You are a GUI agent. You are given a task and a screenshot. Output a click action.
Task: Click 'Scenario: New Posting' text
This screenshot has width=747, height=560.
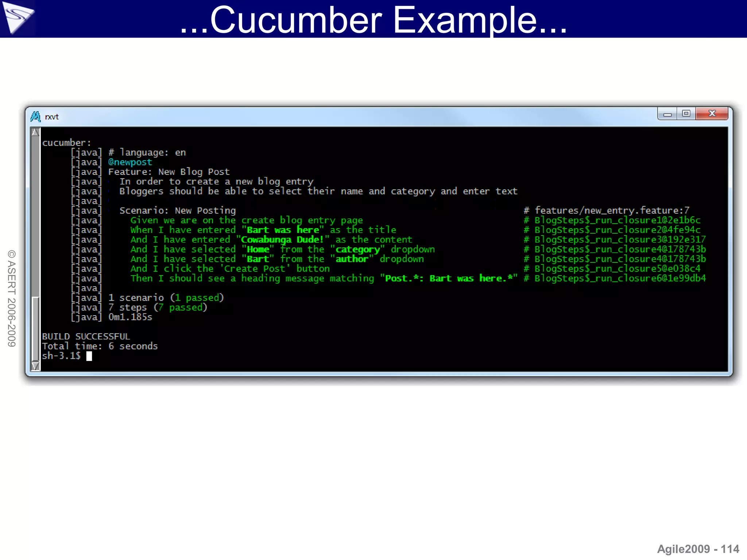[x=178, y=211]
